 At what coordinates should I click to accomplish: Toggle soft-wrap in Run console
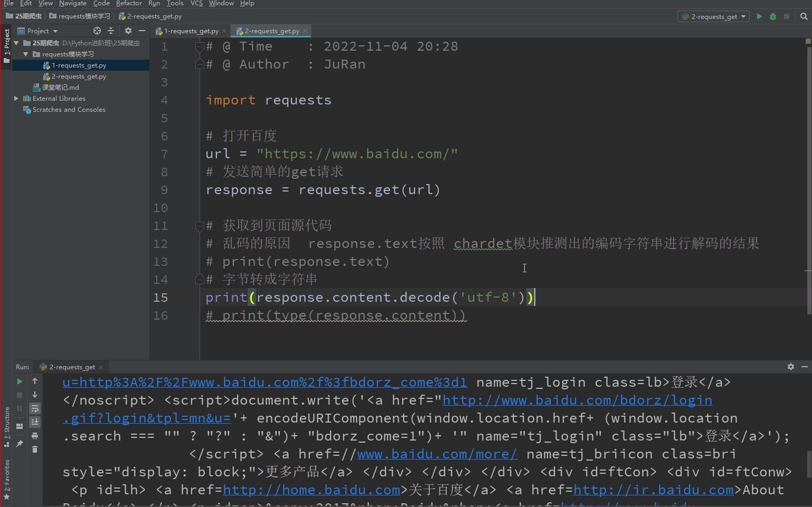click(35, 409)
